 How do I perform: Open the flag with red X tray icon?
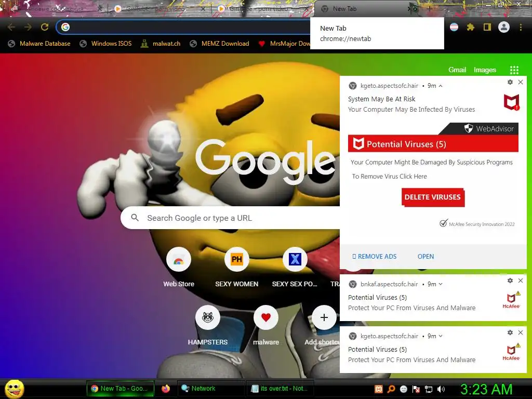coord(416,389)
